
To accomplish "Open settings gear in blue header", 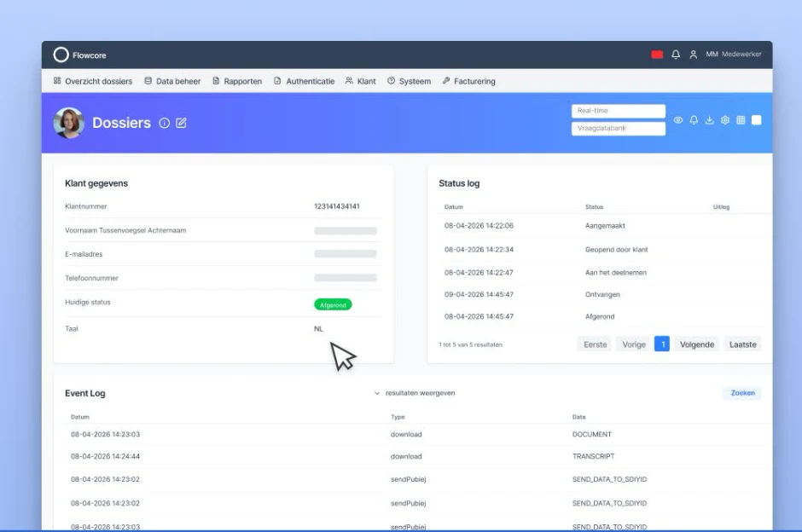I will click(724, 120).
